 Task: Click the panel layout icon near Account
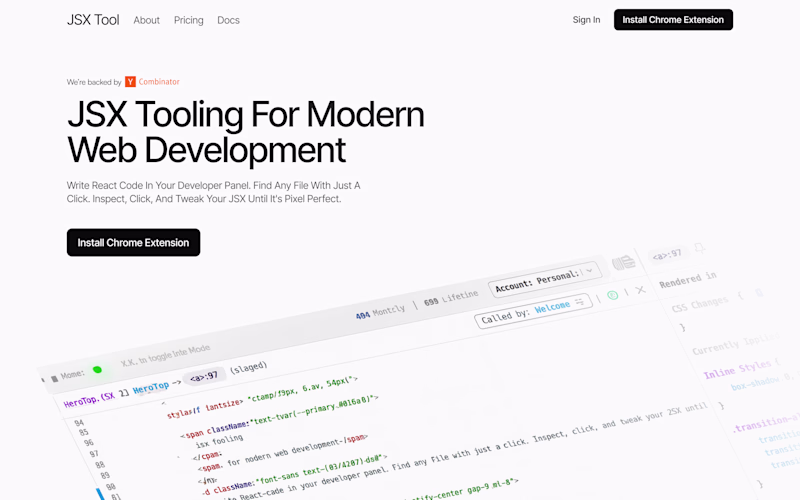click(623, 262)
